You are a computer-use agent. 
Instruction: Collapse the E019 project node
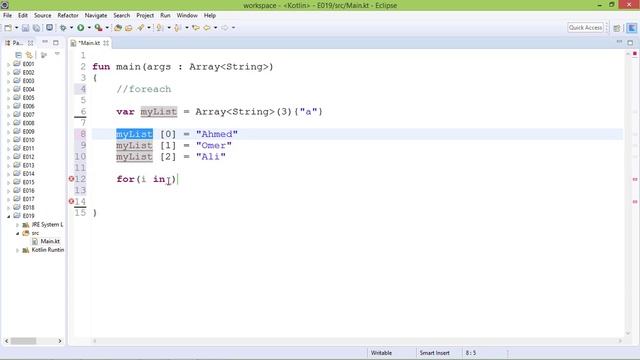[x=9, y=216]
